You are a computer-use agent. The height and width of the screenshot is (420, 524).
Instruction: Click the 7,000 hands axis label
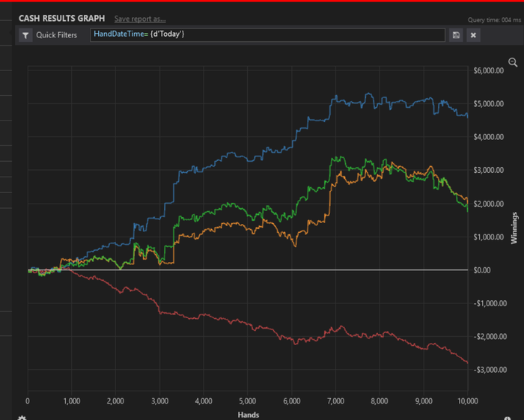pyautogui.click(x=335, y=401)
